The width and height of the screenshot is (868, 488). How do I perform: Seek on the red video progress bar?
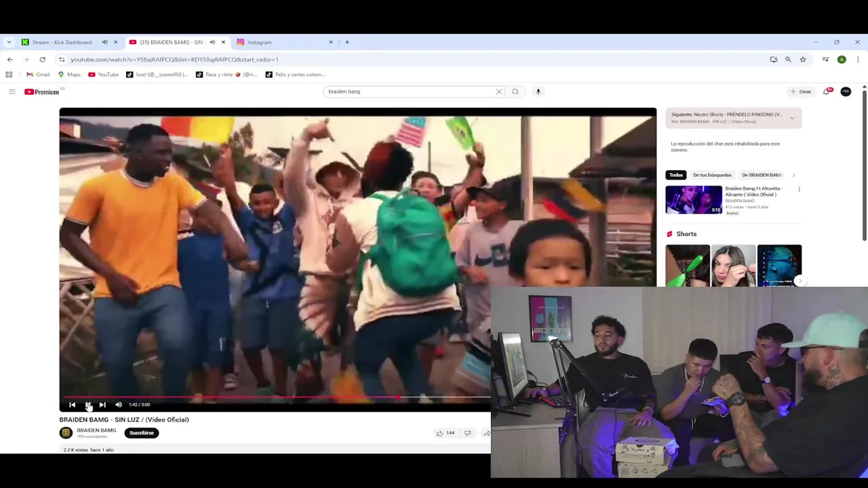tap(277, 397)
